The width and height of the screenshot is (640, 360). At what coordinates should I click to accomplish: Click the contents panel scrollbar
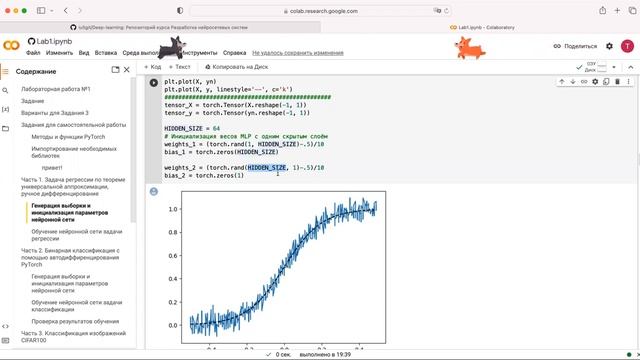pos(133,150)
